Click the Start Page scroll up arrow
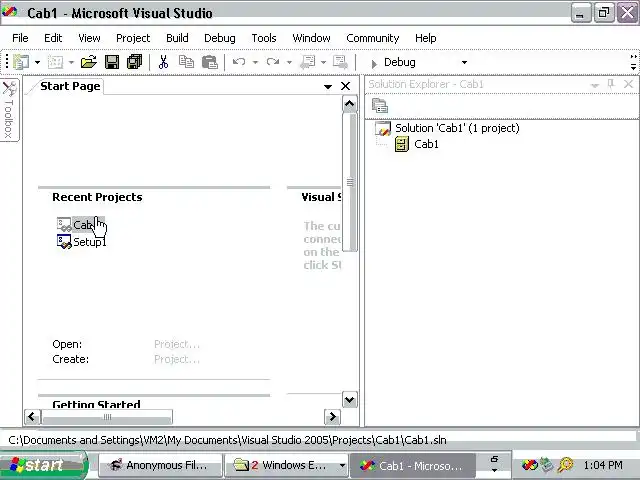640x480 pixels. tap(349, 104)
